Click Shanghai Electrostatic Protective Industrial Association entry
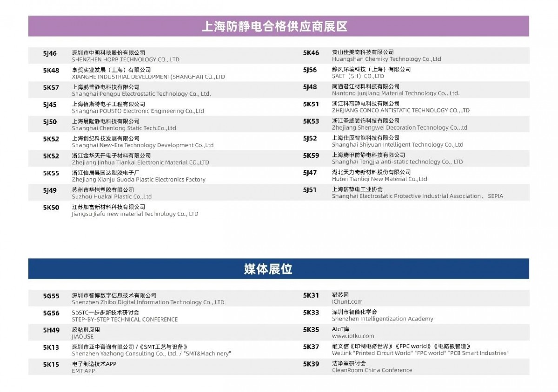 (x=417, y=196)
